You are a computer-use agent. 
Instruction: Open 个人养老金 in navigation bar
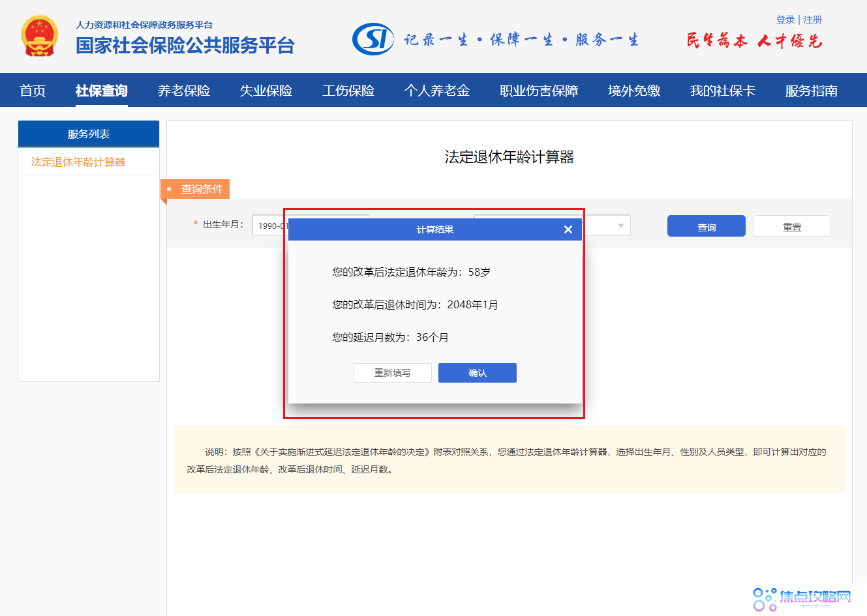(437, 91)
